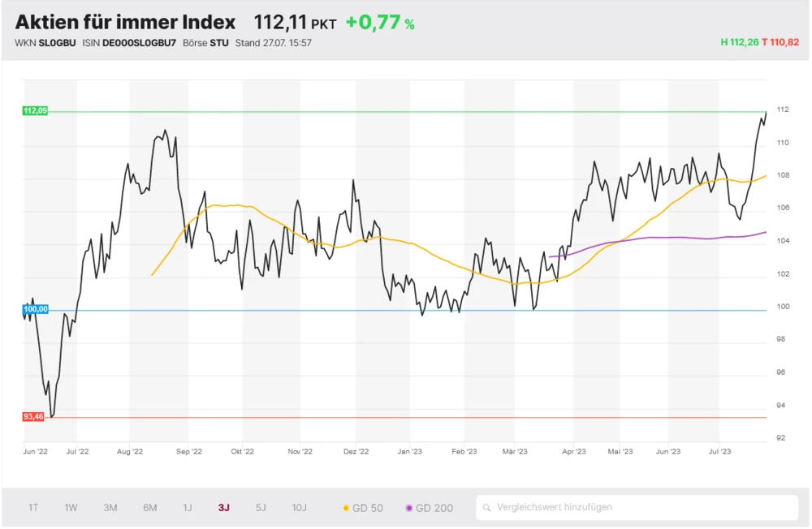Screen dimensions: 812x529
Task: Click the magnifier icon in the comparison search box
Action: (x=486, y=508)
